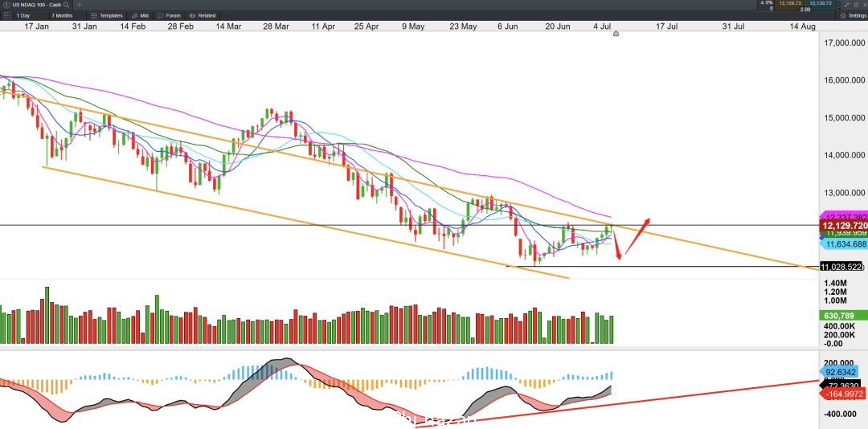Image resolution: width=868 pixels, height=429 pixels.
Task: Open the 1 Day interval dropdown
Action: [x=31, y=15]
